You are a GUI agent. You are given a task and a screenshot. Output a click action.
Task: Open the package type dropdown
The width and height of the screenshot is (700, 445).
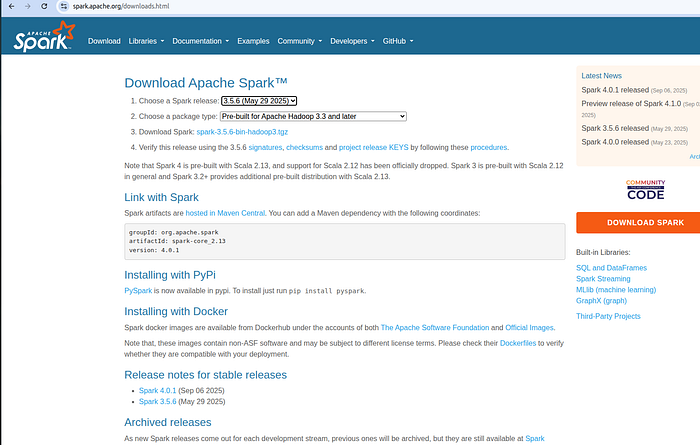[313, 116]
